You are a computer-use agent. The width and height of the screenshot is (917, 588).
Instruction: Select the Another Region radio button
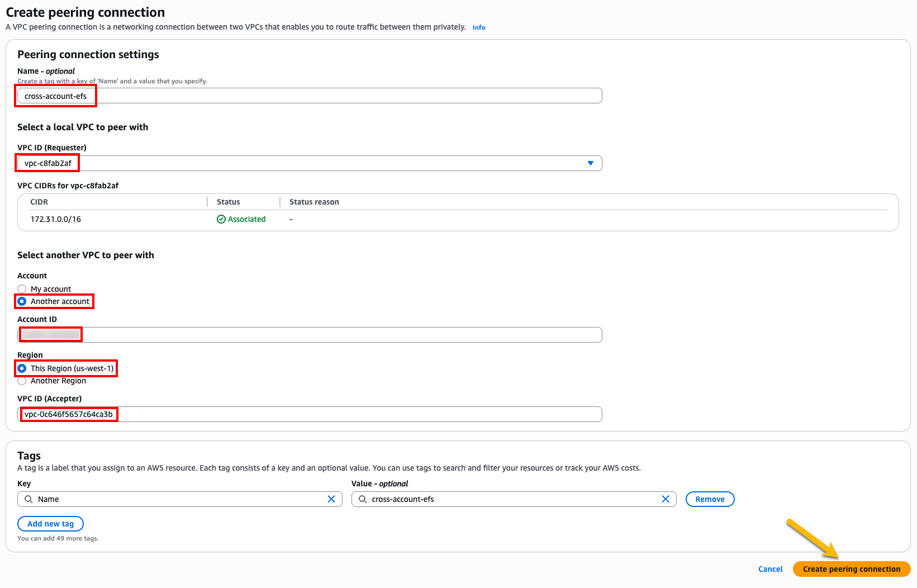pyautogui.click(x=22, y=381)
